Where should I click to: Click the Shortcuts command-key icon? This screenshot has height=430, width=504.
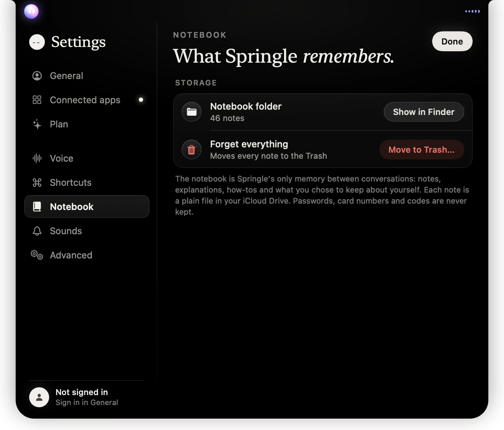(x=37, y=183)
